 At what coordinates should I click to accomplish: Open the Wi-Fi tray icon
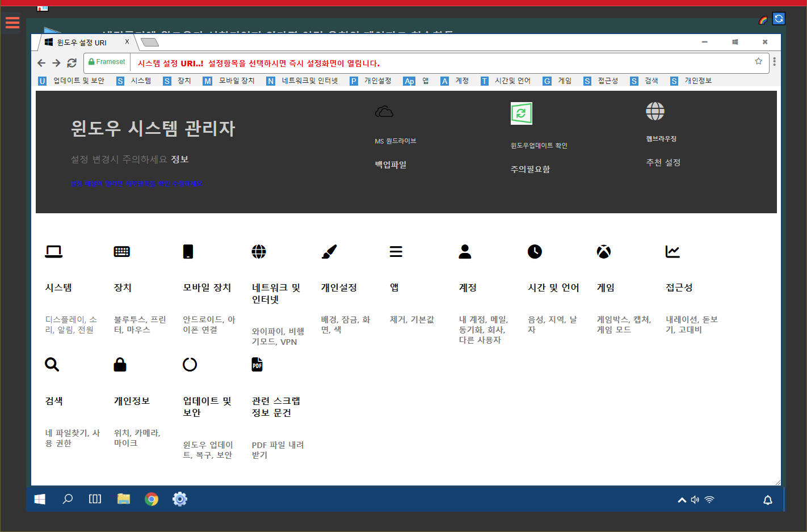[x=709, y=500]
